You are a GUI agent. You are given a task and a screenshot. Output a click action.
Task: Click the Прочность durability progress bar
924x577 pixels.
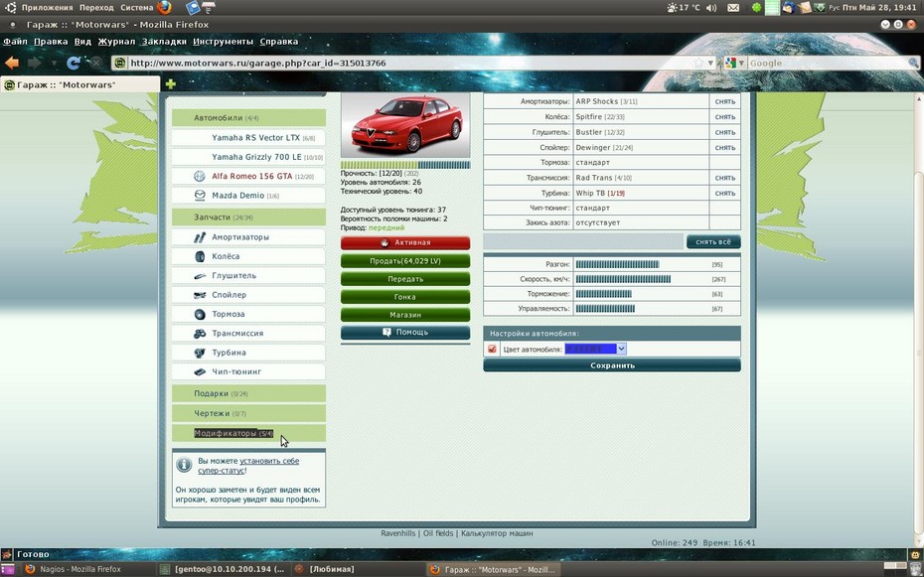(405, 165)
